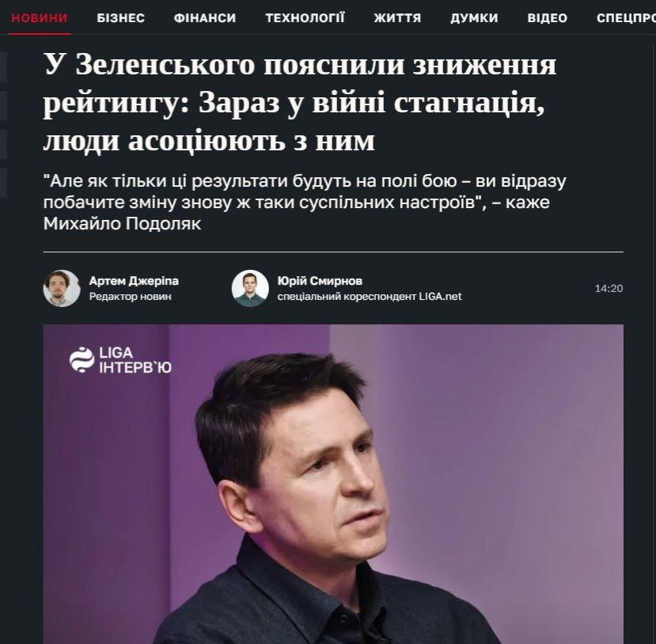
Task: Open author page of Юрій Смирнов
Action: point(320,281)
